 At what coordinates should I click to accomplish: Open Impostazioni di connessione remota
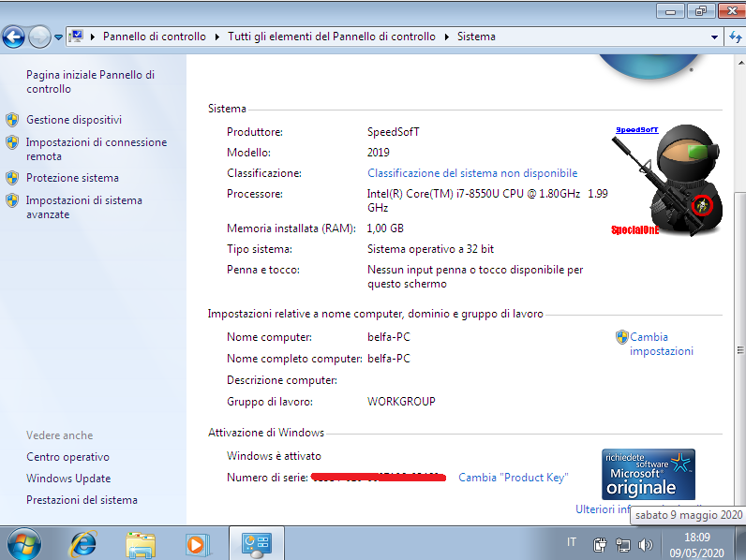(x=97, y=149)
